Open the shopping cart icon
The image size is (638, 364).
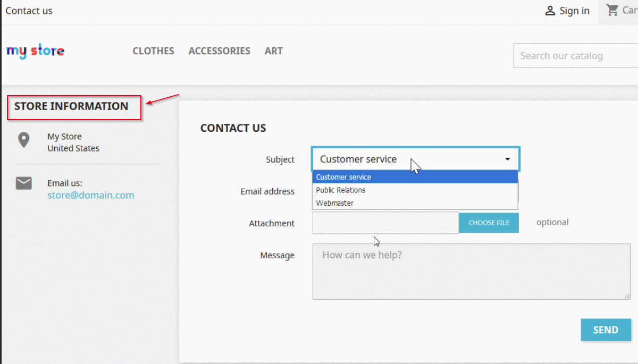coord(613,10)
